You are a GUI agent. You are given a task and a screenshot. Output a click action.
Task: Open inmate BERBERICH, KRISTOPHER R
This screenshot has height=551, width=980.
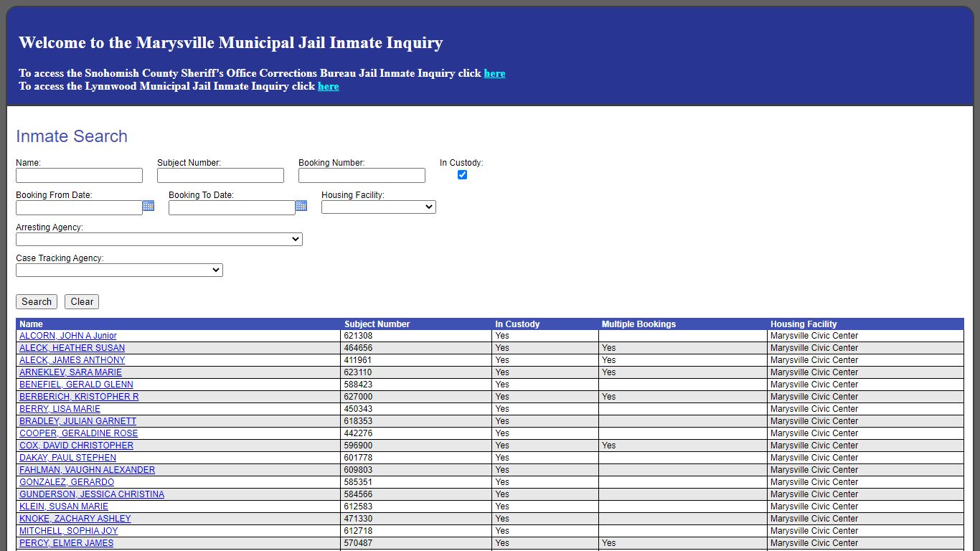coord(79,397)
